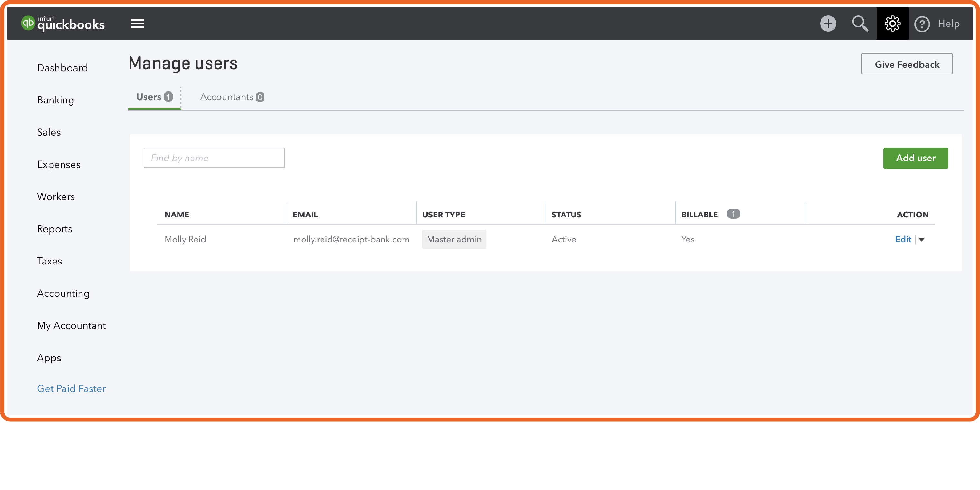Open My Accountant in sidebar
The height and width of the screenshot is (490, 980).
[x=72, y=326]
